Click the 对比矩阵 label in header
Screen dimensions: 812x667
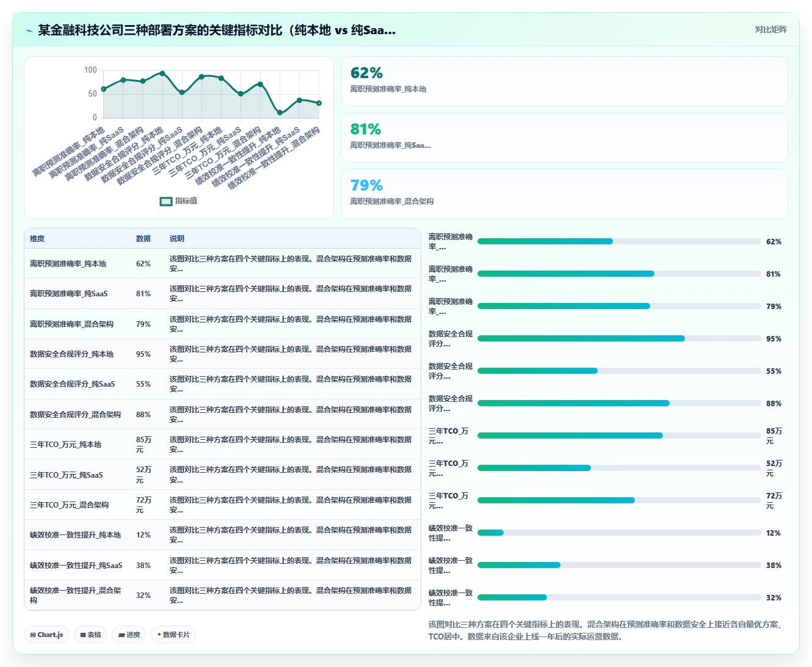[x=770, y=29]
